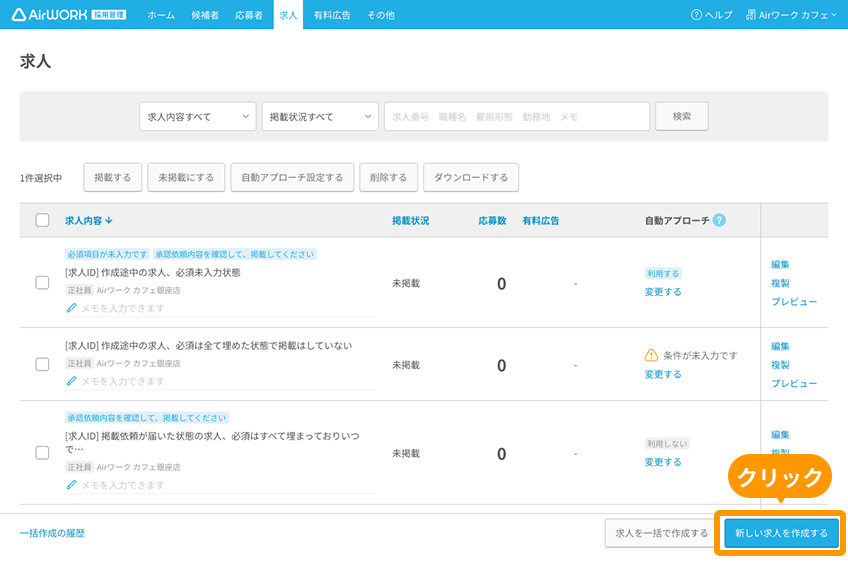Click プレビュー for 掲載はしていない job
The image size is (848, 562).
tap(794, 383)
